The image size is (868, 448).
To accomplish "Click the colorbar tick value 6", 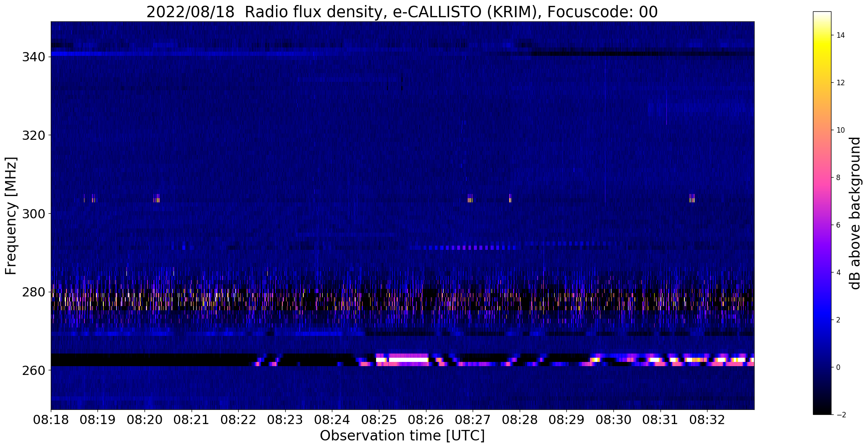I will pyautogui.click(x=839, y=225).
